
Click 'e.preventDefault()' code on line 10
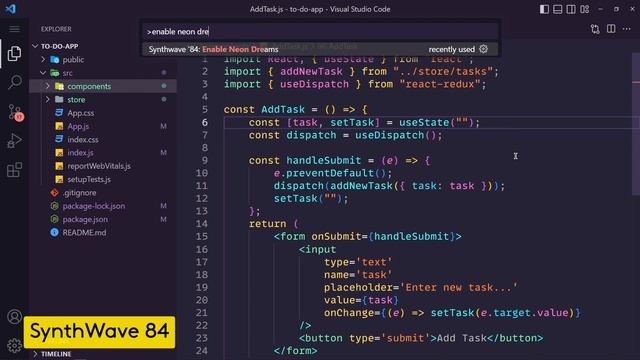(x=333, y=173)
